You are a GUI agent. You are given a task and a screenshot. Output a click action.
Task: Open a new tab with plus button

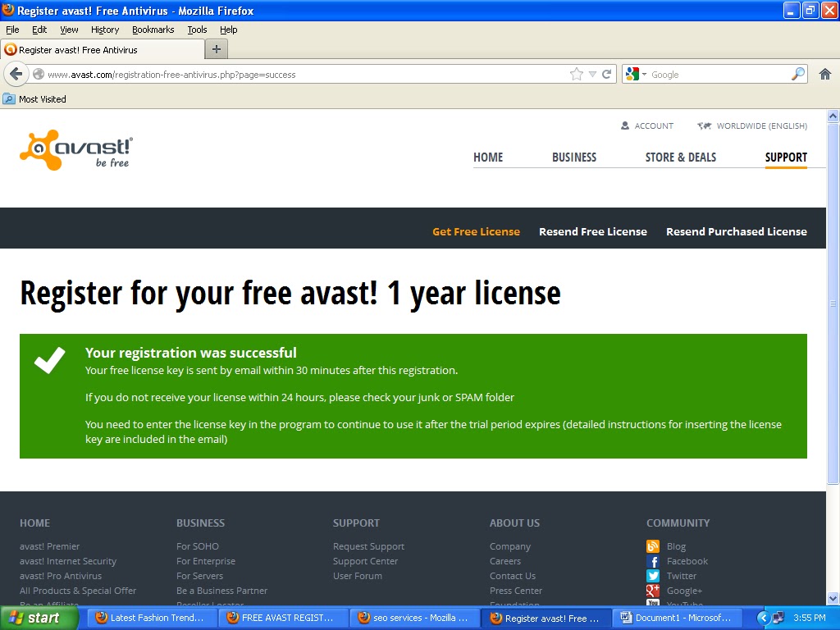pos(217,49)
